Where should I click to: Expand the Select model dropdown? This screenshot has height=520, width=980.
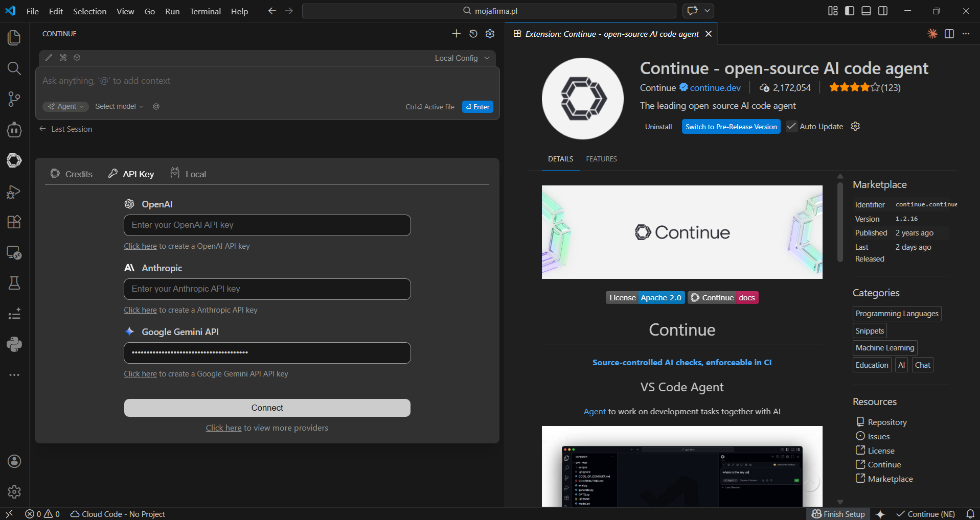coord(118,106)
